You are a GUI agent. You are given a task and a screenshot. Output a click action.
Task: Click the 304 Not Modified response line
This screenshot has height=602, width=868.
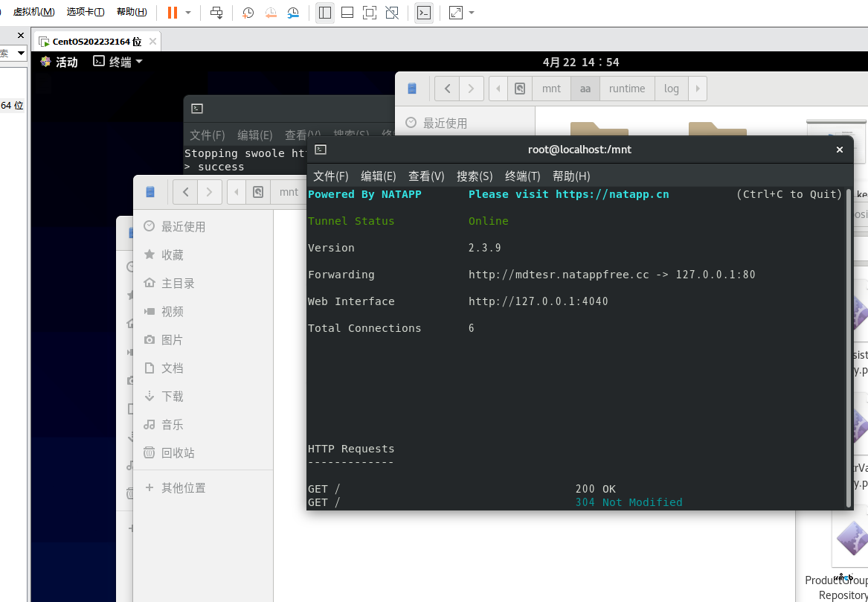click(x=629, y=502)
